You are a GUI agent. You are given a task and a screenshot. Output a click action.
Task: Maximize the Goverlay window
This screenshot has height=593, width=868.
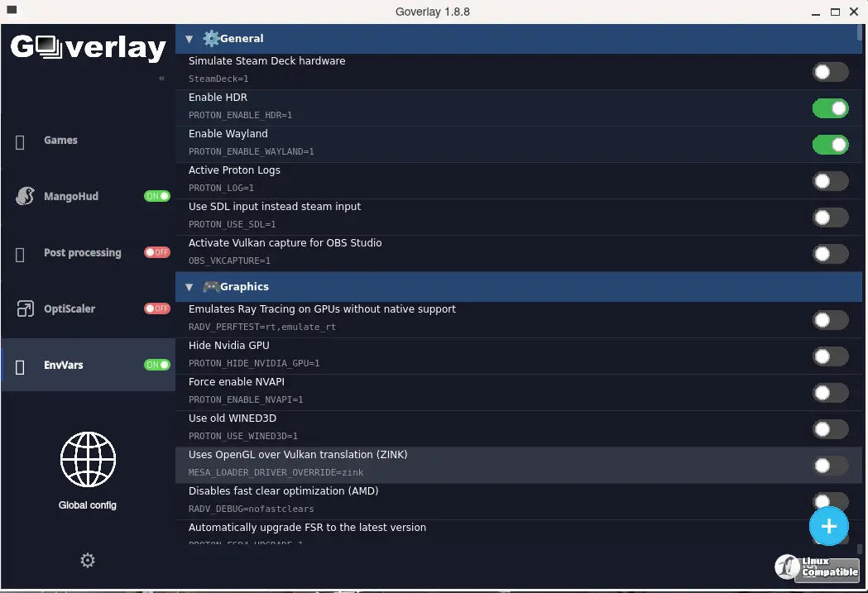point(835,12)
